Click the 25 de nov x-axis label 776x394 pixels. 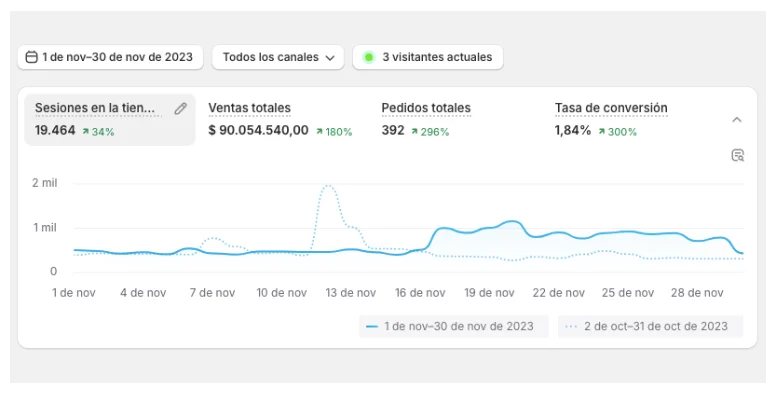coord(628,293)
